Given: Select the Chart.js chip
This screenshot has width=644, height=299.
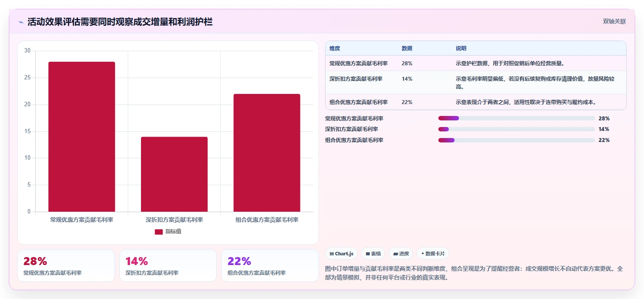Looking at the screenshot, I should coord(341,254).
